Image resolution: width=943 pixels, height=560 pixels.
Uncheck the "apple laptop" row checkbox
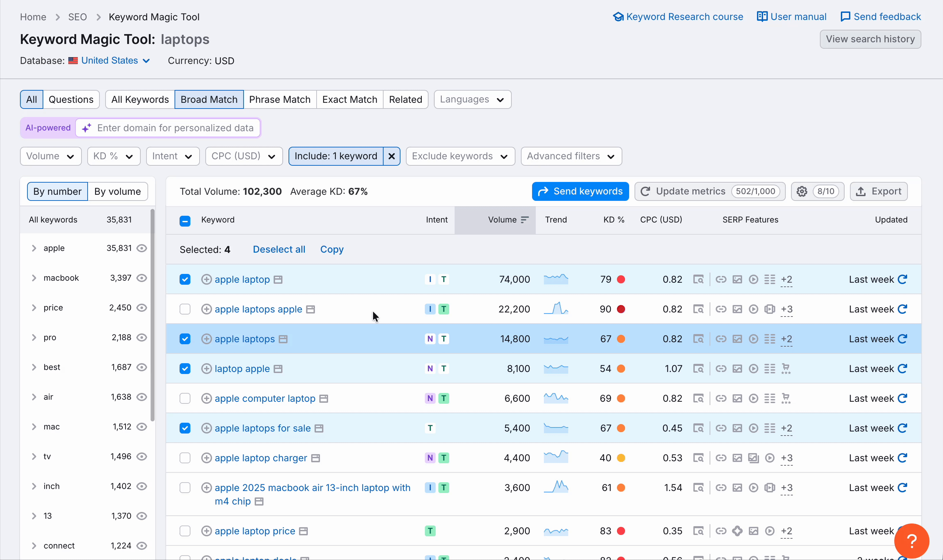[185, 279]
